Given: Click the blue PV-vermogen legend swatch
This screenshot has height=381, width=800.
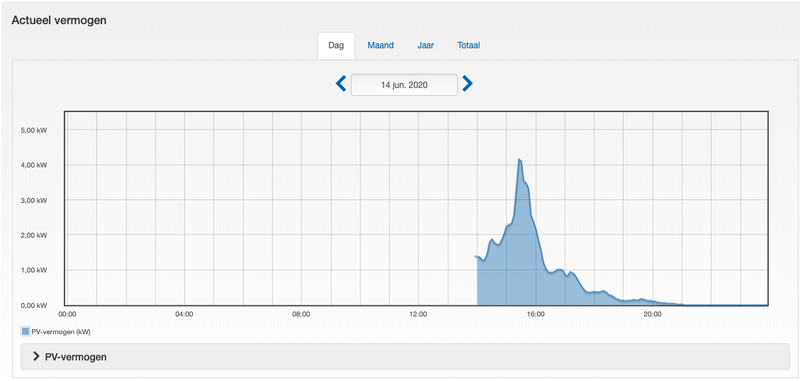Looking at the screenshot, I should tap(25, 332).
